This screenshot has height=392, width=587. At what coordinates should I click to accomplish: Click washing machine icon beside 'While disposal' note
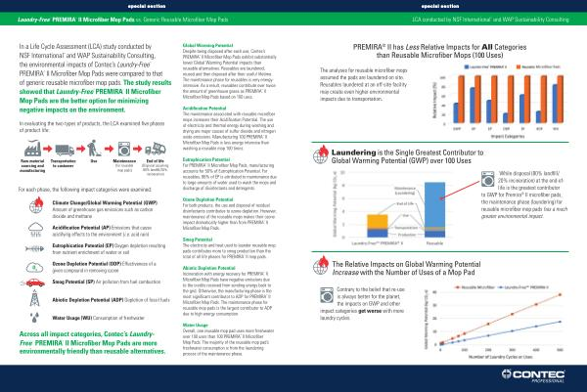[488, 179]
